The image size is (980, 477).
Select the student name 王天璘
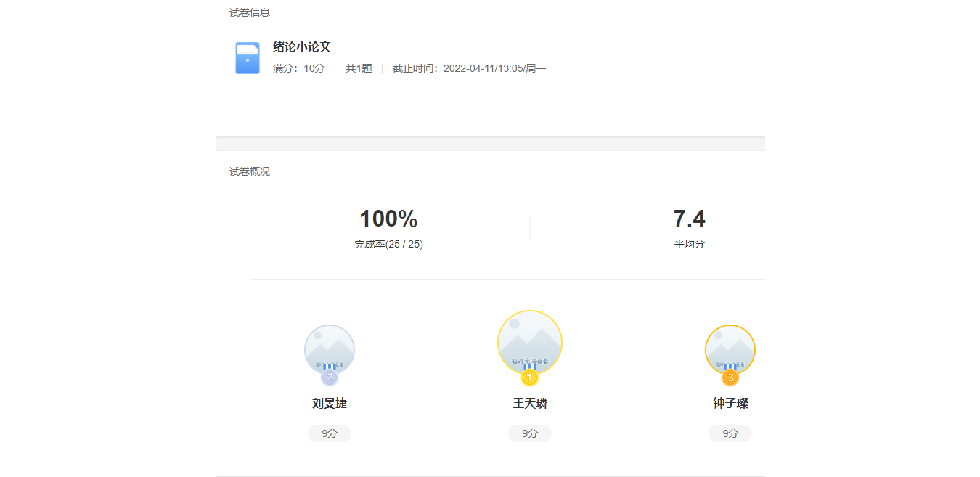[530, 404]
